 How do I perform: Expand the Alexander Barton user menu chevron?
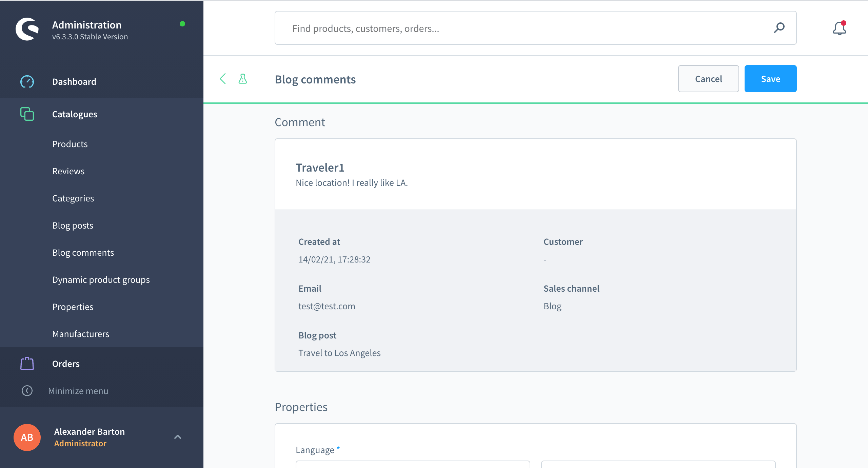178,437
